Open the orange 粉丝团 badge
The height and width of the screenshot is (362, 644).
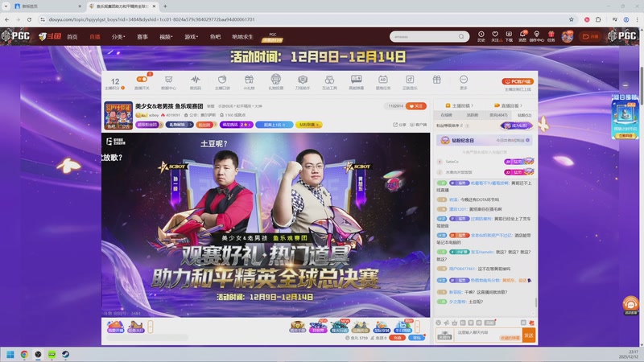click(x=207, y=125)
